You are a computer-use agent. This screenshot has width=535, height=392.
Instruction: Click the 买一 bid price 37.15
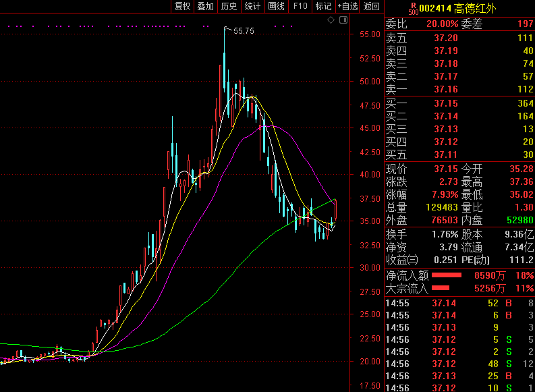(x=445, y=103)
